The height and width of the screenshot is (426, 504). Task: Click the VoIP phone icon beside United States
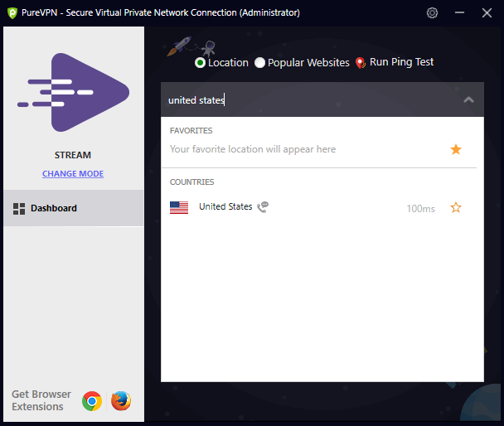(263, 207)
